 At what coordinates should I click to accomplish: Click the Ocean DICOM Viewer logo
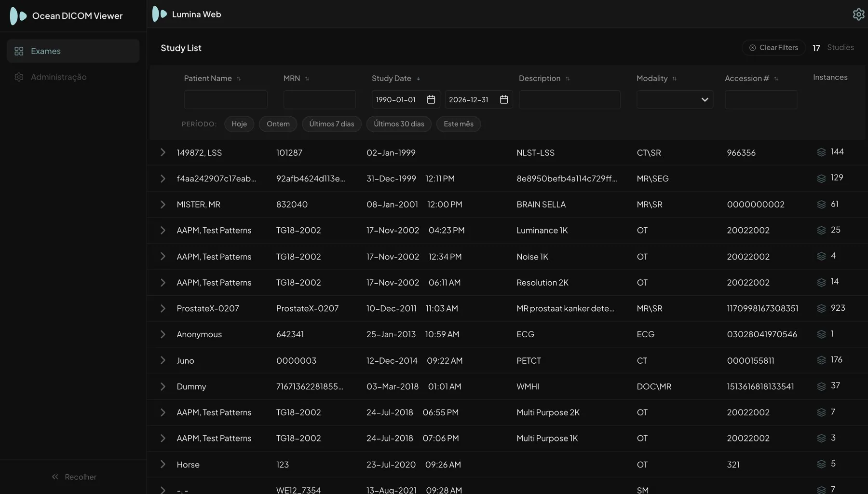[x=18, y=16]
